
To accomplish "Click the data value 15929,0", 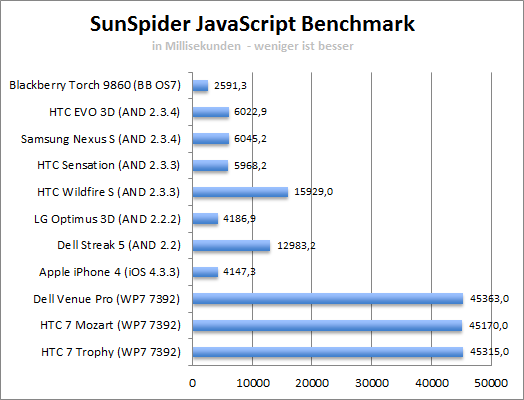I will [313, 192].
